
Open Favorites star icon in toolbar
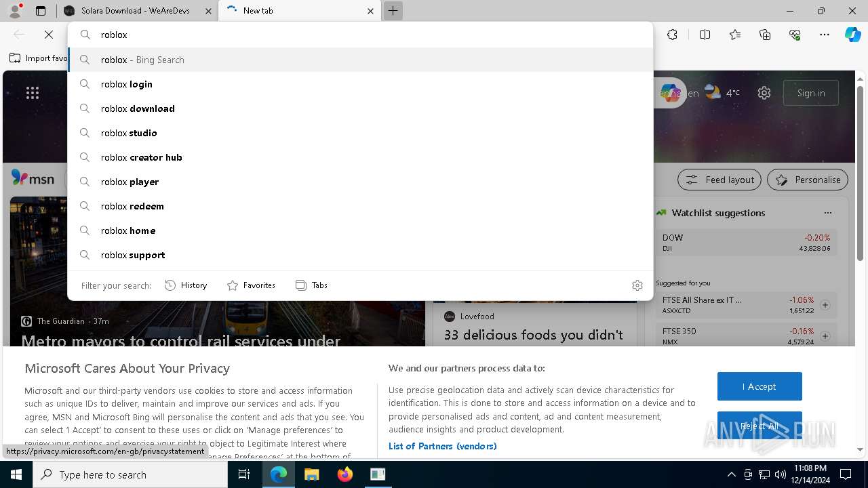[735, 35]
